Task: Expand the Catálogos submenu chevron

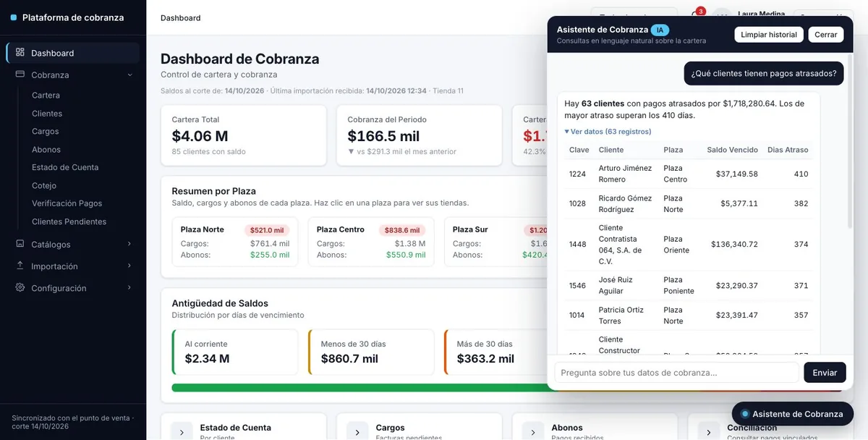Action: (129, 244)
